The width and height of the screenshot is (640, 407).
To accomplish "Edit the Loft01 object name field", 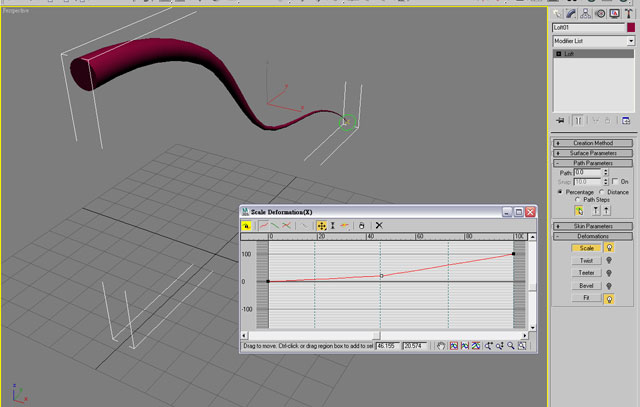I will [589, 27].
